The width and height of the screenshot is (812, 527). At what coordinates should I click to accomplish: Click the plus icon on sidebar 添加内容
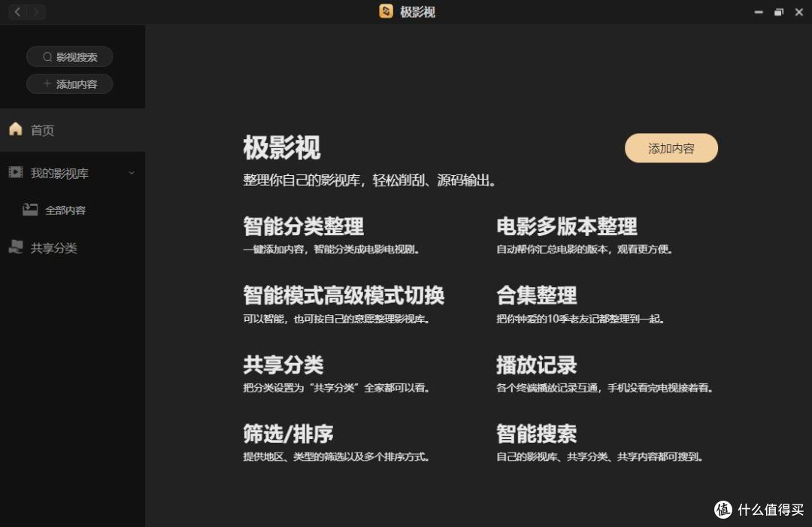[47, 83]
